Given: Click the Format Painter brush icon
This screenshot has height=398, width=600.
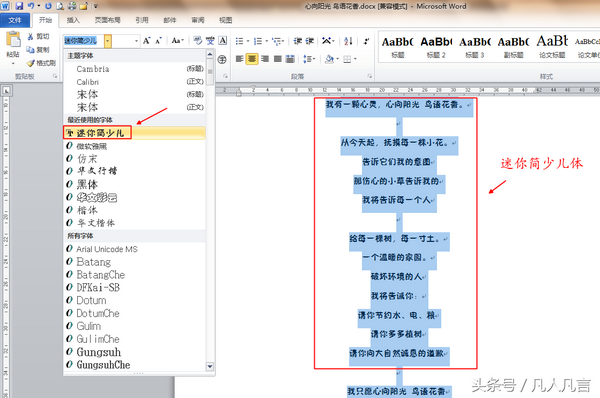Looking at the screenshot, I should coord(30,63).
